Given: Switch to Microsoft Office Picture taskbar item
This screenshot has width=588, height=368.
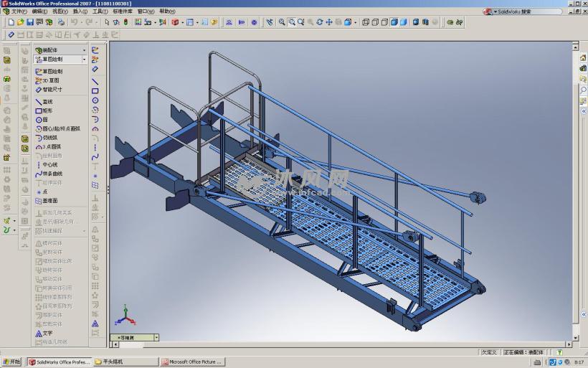Looking at the screenshot, I should 192,362.
